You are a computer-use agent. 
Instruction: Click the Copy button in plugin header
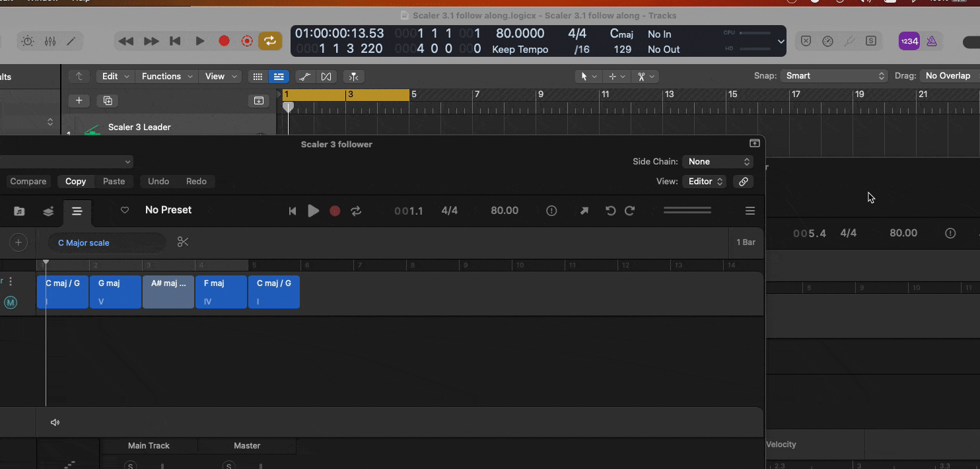pos(75,181)
